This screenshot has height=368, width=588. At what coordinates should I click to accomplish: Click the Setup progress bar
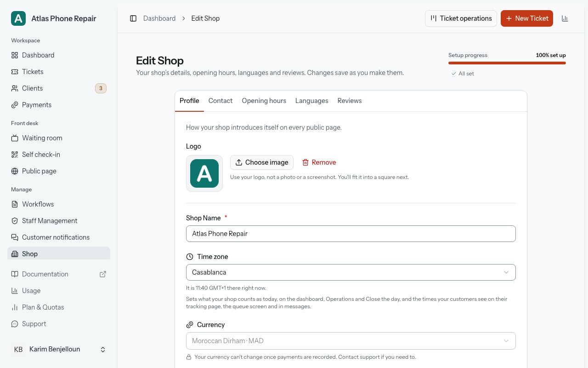click(507, 63)
